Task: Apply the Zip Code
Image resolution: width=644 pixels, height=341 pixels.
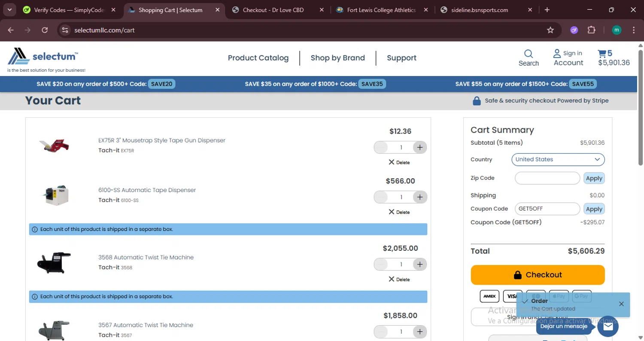Action: (x=594, y=178)
